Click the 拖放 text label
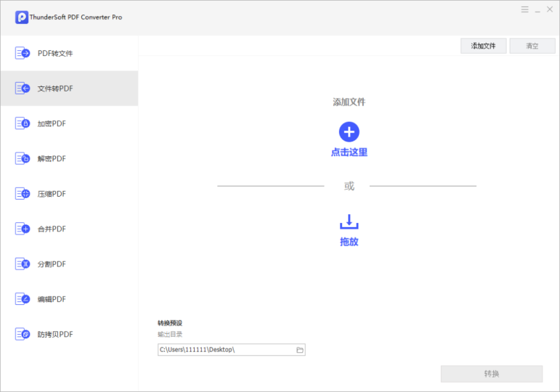The height and width of the screenshot is (392, 560). click(349, 242)
